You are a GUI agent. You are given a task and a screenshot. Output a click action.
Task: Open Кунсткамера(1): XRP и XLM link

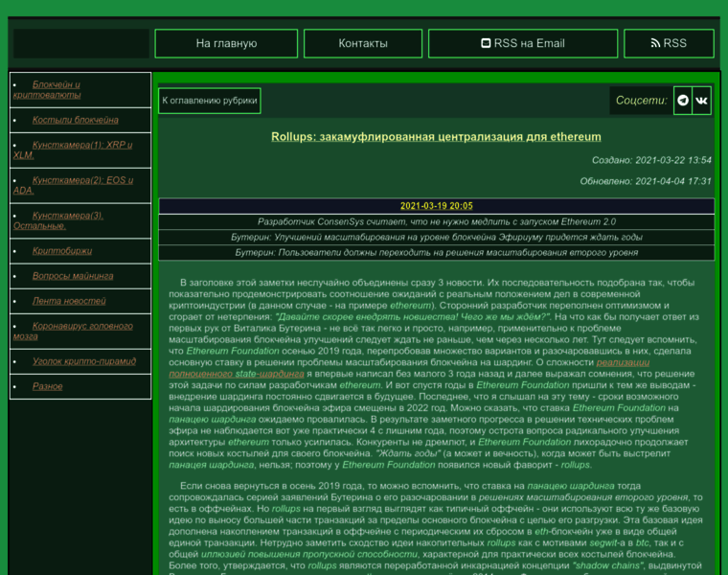click(73, 150)
